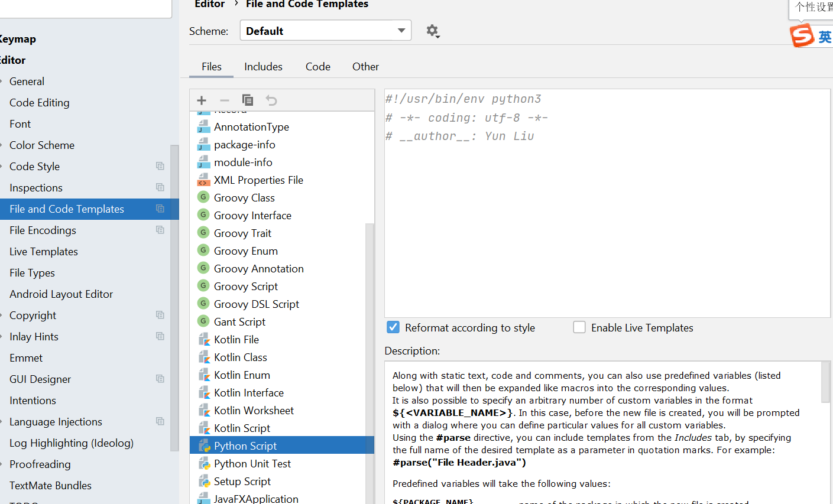This screenshot has height=504, width=833.
Task: Click the Kotlin Enum icon
Action: coord(204,375)
